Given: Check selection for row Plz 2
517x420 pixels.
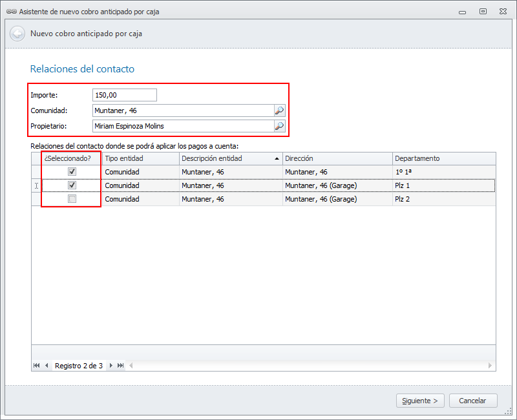Looking at the screenshot, I should pos(72,198).
